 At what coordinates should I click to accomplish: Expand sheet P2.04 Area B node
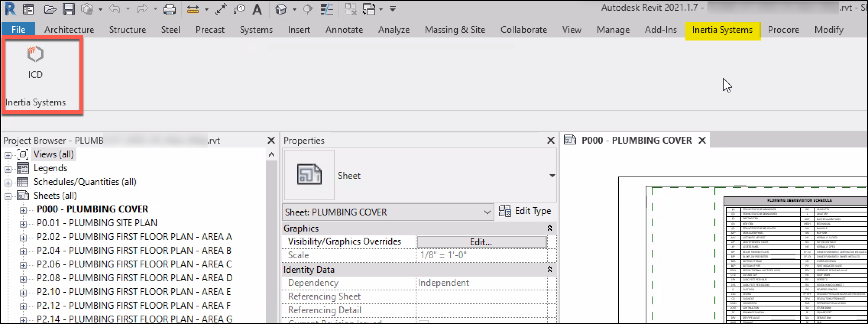[x=23, y=251]
